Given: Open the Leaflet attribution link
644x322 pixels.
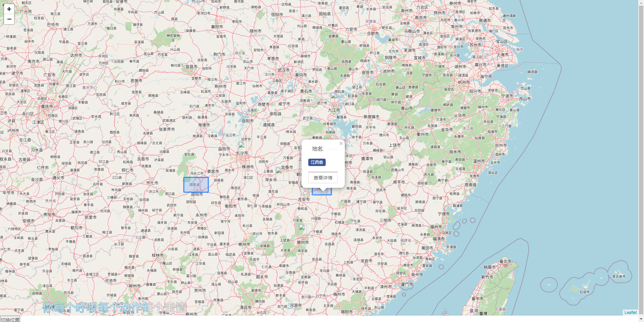Looking at the screenshot, I should 631,312.
